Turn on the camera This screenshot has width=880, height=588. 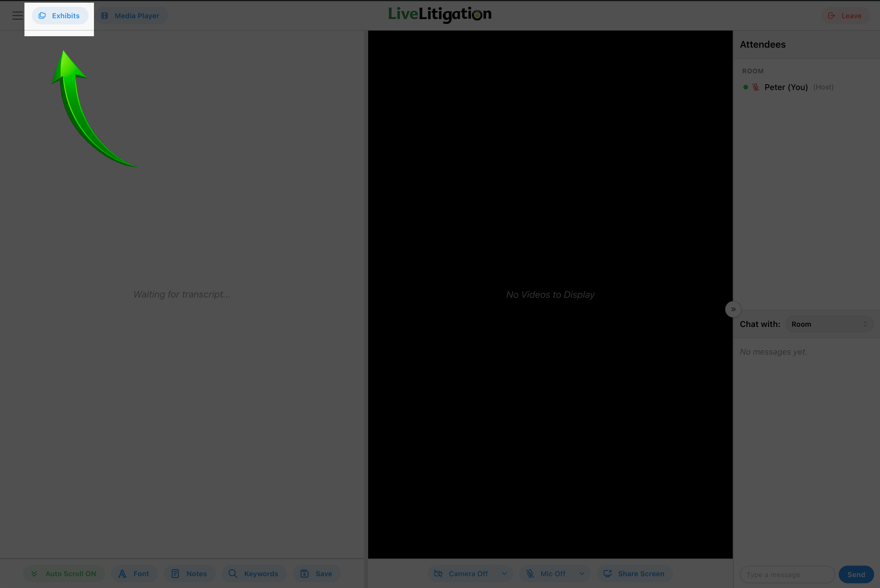click(x=461, y=574)
